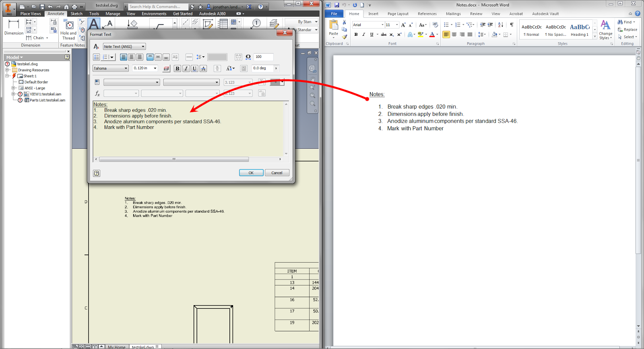Open Page Layout tab in Word

[x=398, y=14]
